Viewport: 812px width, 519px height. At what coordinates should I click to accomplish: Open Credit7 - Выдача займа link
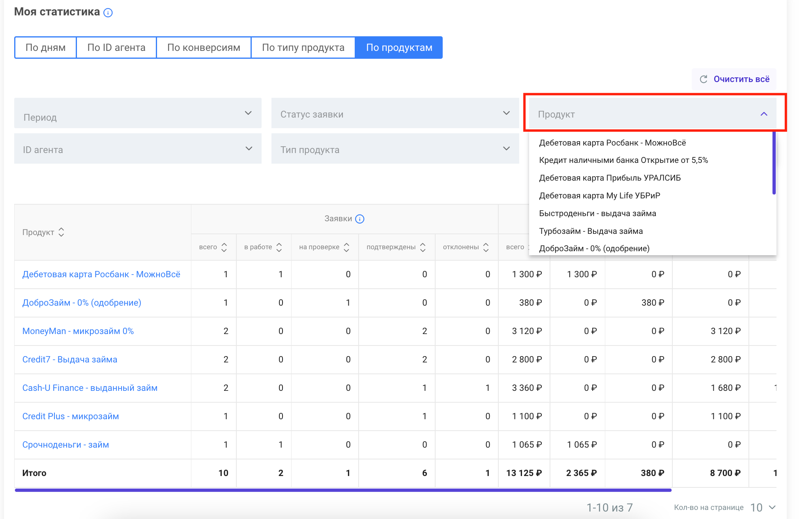pos(70,360)
